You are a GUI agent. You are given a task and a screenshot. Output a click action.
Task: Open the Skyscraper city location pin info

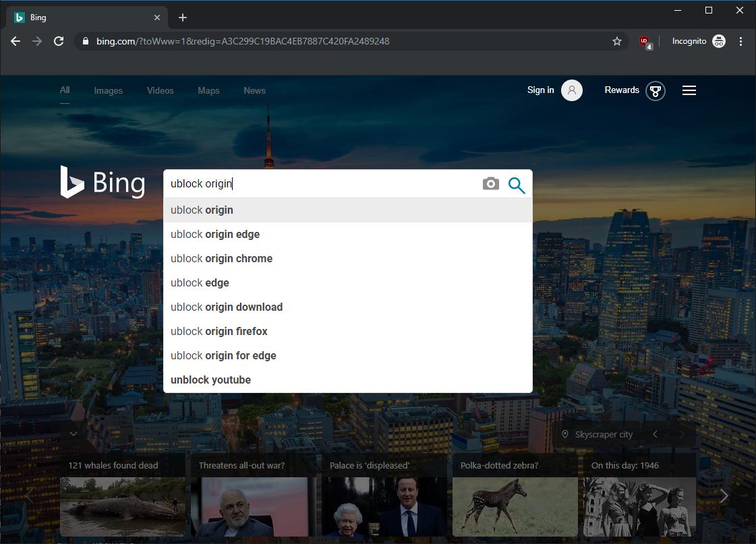pos(565,434)
